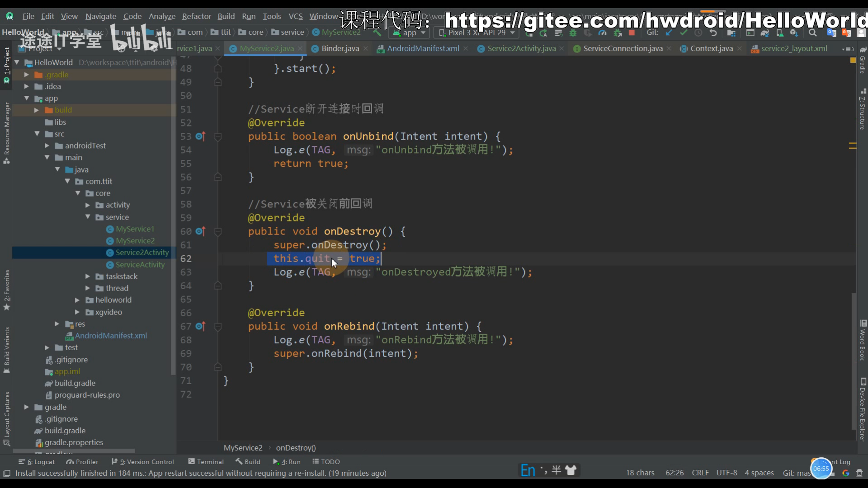The height and width of the screenshot is (488, 868).
Task: Click the Profiler tab at bottom
Action: pyautogui.click(x=83, y=461)
